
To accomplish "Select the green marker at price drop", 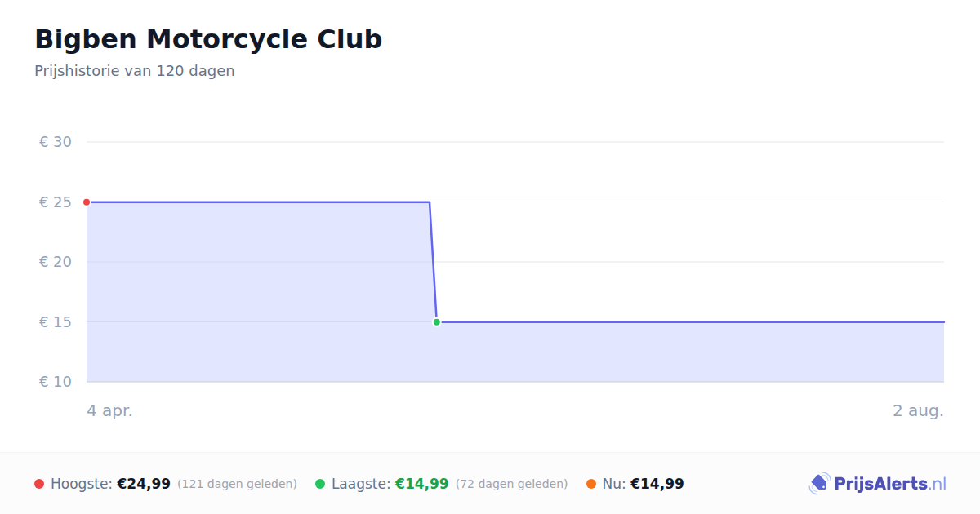I will pos(437,322).
